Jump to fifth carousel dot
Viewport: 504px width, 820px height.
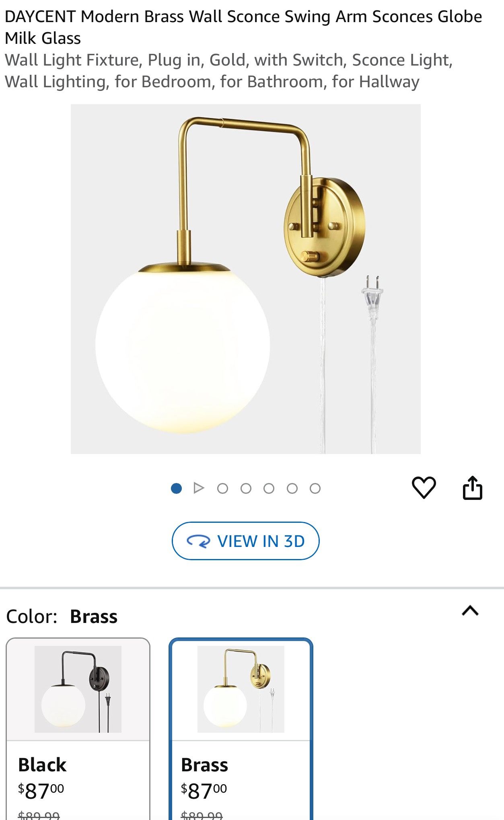269,488
